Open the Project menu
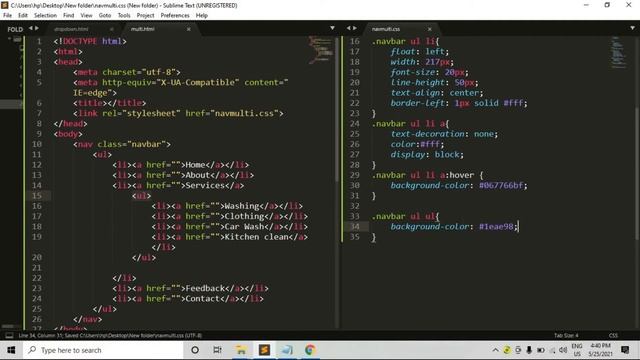This screenshot has width=640, height=360. pyautogui.click(x=145, y=16)
